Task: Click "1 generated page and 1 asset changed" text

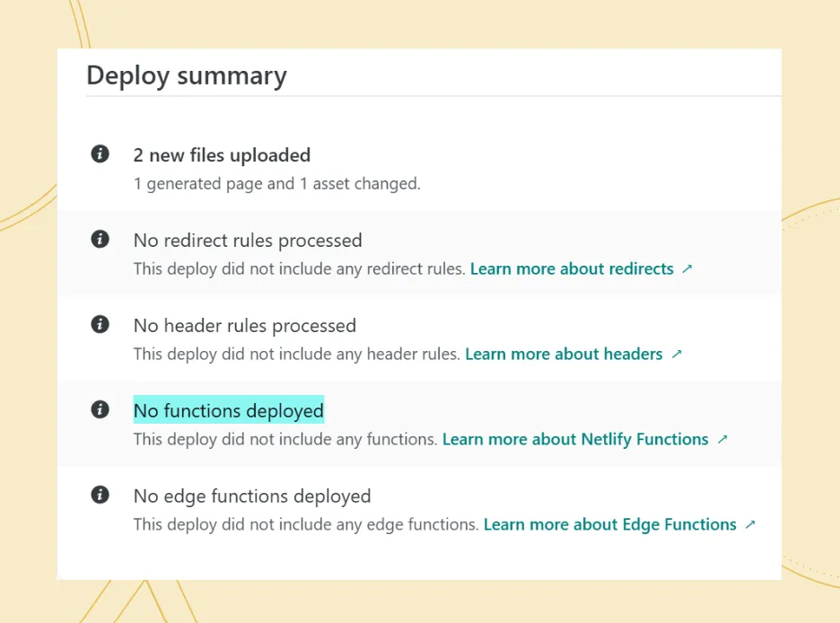Action: [x=276, y=184]
